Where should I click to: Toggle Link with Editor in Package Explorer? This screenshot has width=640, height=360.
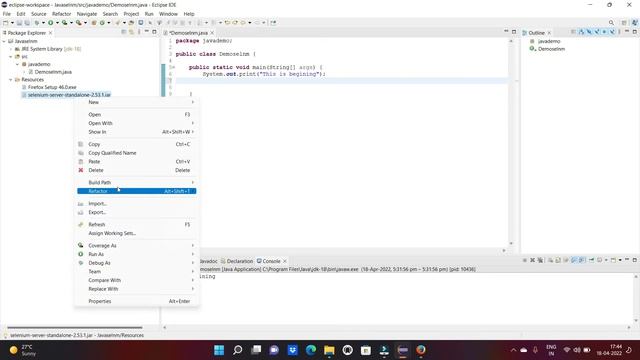point(131,32)
